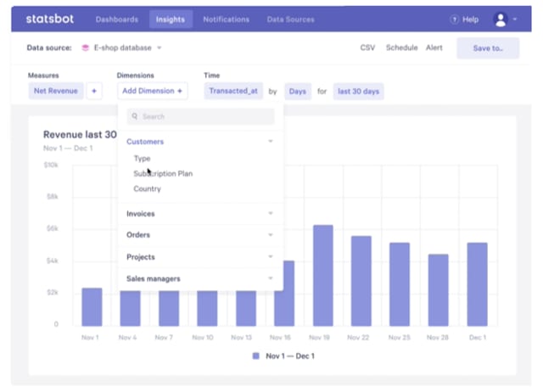
Task: Click the statsbot logo
Action: (50, 19)
